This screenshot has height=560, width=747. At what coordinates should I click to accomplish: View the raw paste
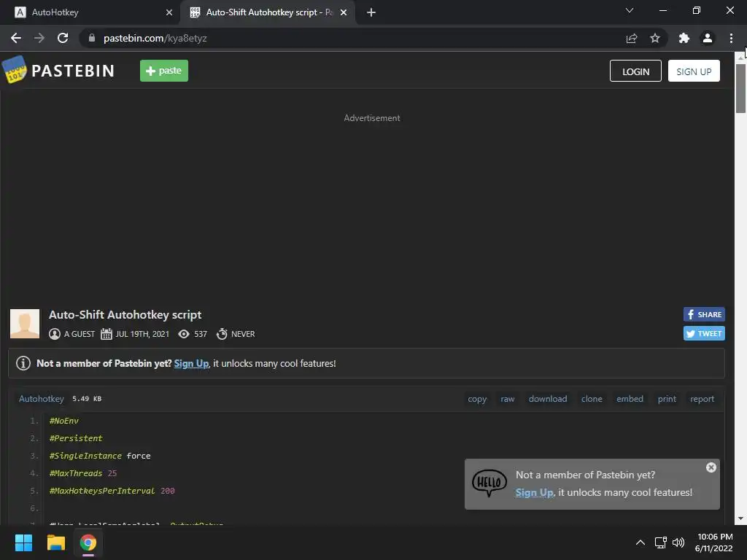(508, 399)
